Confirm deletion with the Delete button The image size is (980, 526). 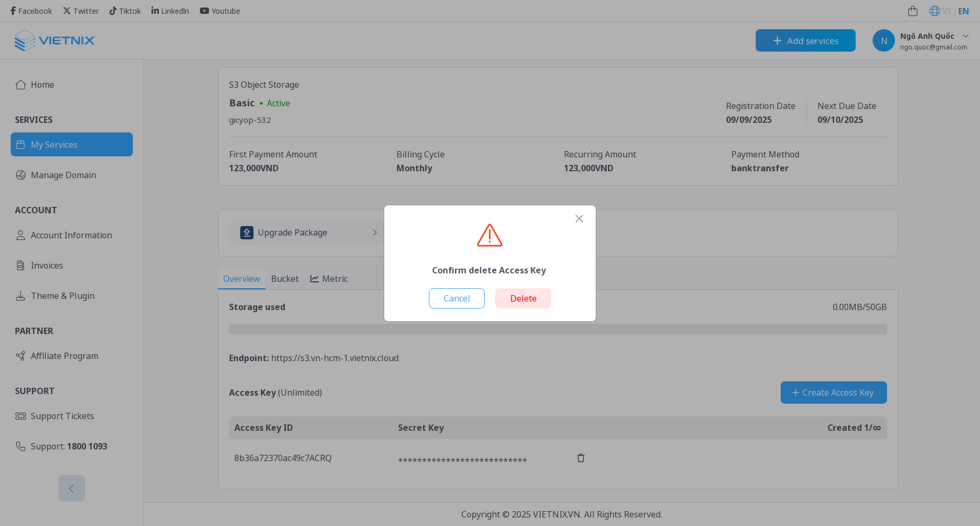[x=523, y=298]
